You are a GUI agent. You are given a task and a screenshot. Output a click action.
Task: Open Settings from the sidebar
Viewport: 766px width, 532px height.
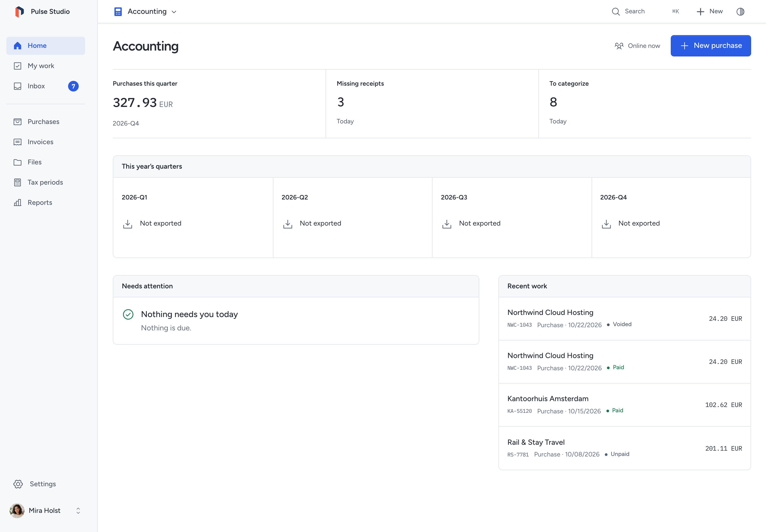[x=46, y=484]
